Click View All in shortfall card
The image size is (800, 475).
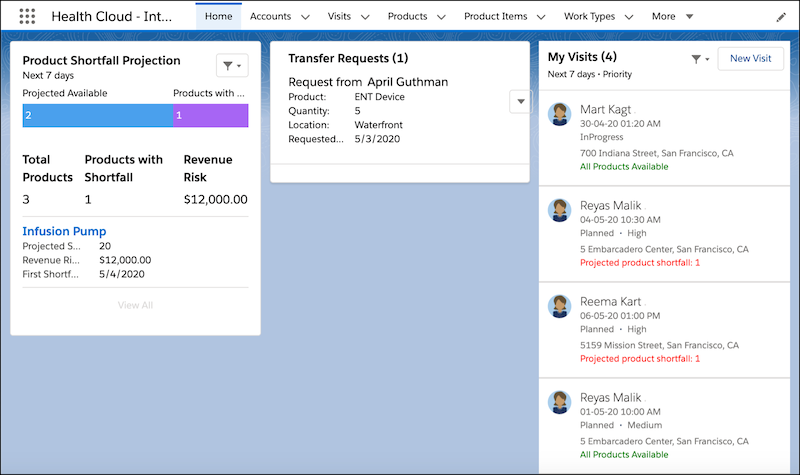135,305
